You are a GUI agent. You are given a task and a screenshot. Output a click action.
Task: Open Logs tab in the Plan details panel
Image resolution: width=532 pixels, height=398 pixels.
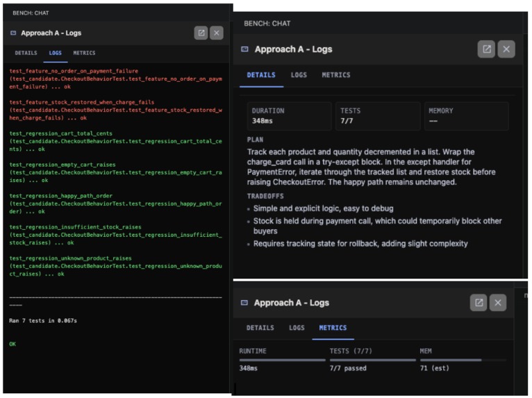(x=299, y=75)
